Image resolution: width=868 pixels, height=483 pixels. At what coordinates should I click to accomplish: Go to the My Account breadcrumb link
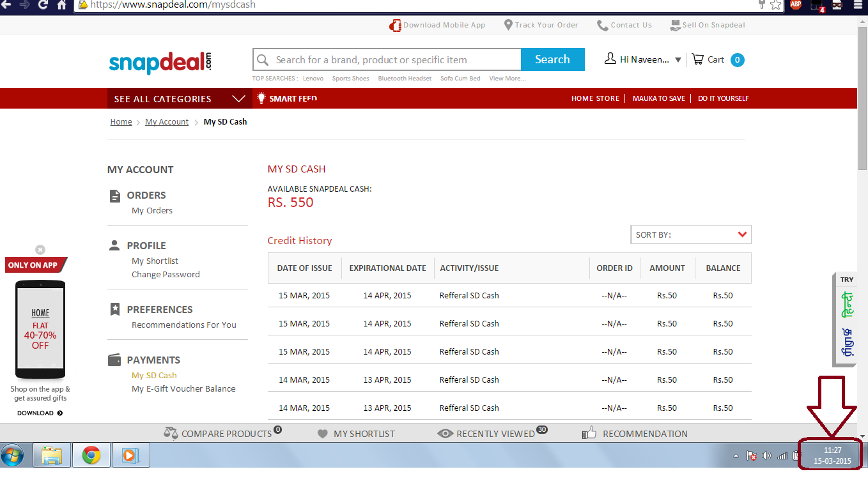click(x=167, y=121)
